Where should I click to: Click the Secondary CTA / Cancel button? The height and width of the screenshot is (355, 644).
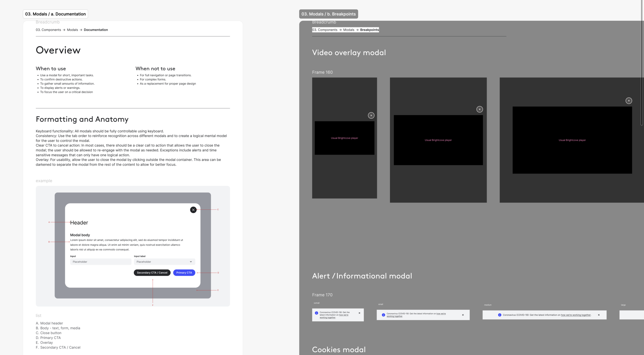point(152,273)
